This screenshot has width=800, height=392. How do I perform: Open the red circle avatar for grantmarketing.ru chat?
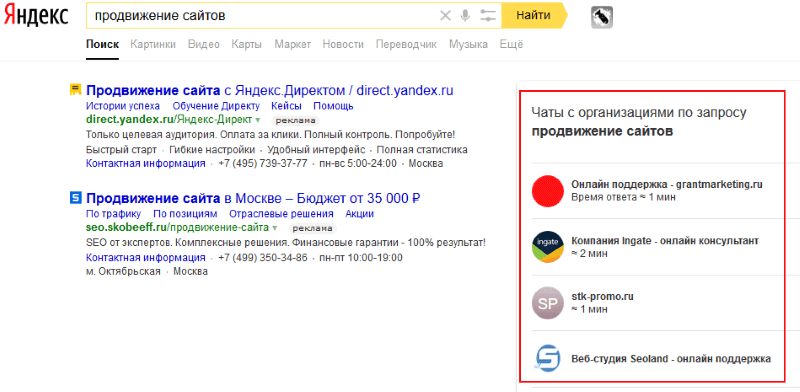tap(547, 191)
